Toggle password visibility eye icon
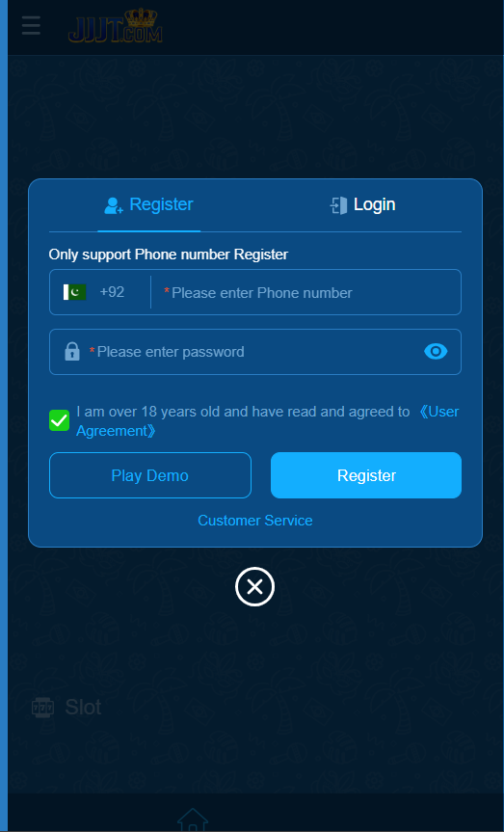Image resolution: width=504 pixels, height=832 pixels. click(436, 351)
